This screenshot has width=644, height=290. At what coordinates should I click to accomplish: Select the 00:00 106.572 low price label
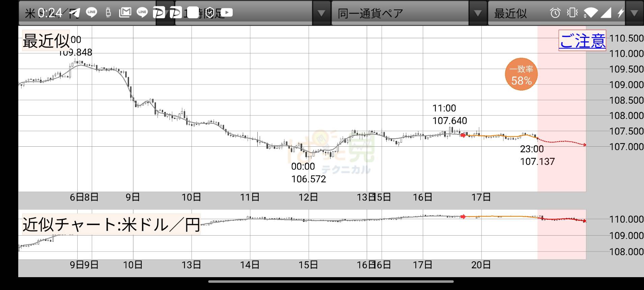point(308,173)
